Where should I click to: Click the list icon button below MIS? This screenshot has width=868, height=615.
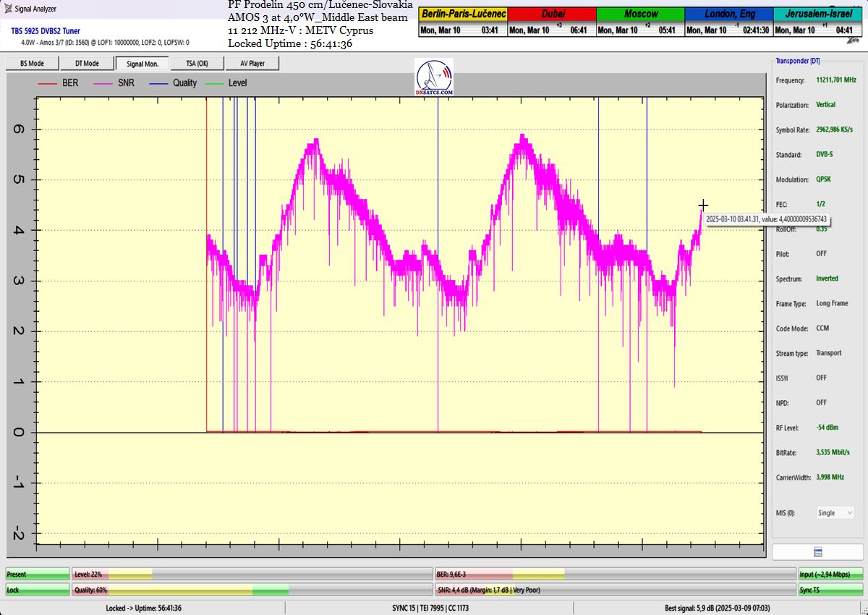tap(817, 552)
